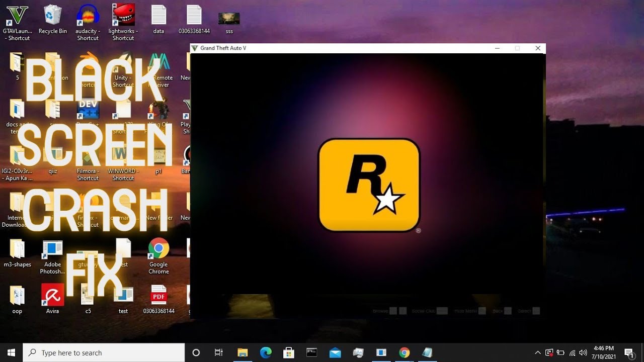Open the p1 desktop item
The width and height of the screenshot is (644, 362).
[158, 160]
